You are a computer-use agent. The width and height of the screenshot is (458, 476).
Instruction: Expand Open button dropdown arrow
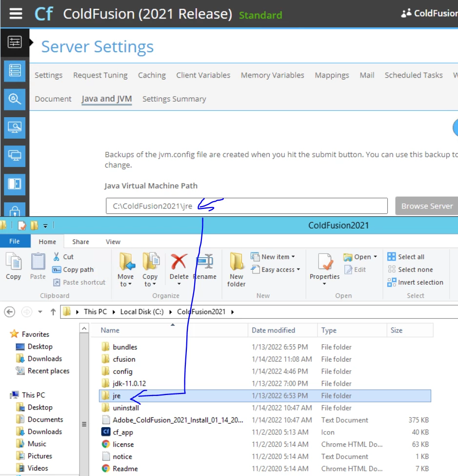click(x=375, y=257)
